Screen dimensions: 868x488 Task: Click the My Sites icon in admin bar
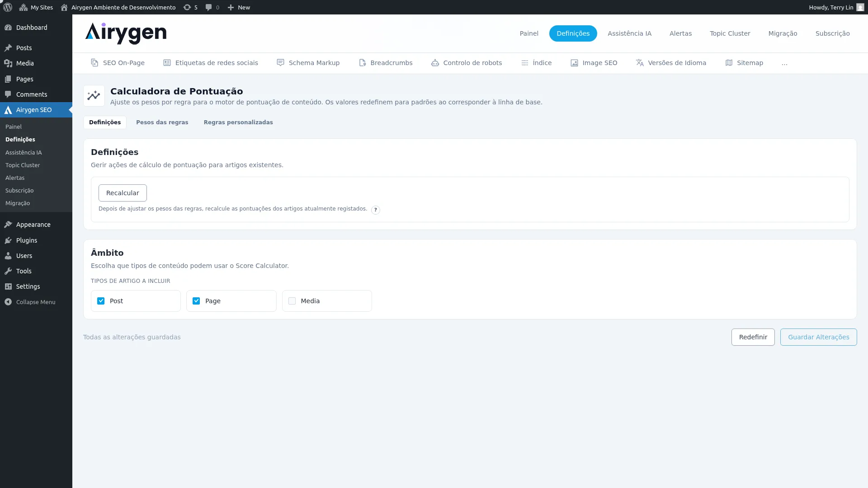(24, 7)
